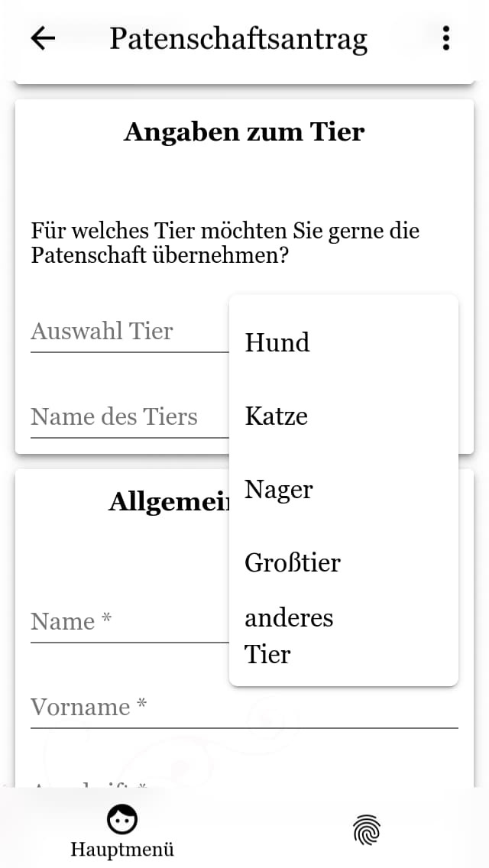Tap the Hauptmenü label
Viewport: 489px width, 868px height.
tap(121, 849)
